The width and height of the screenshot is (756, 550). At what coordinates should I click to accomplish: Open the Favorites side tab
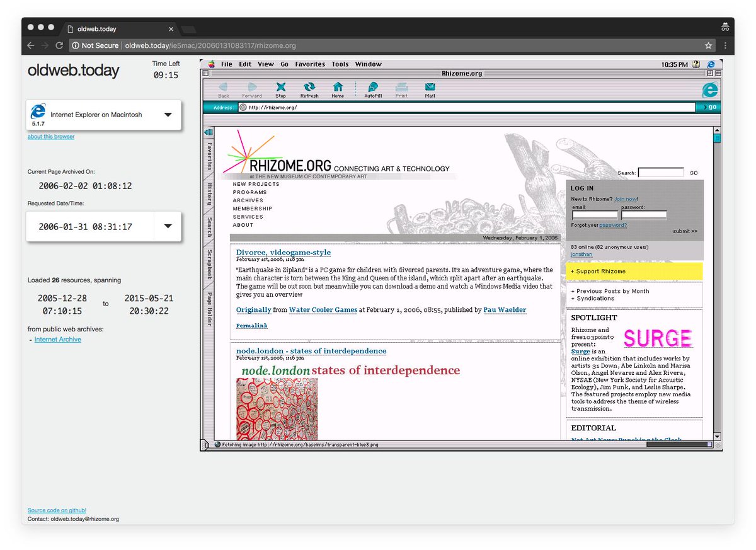pyautogui.click(x=209, y=156)
